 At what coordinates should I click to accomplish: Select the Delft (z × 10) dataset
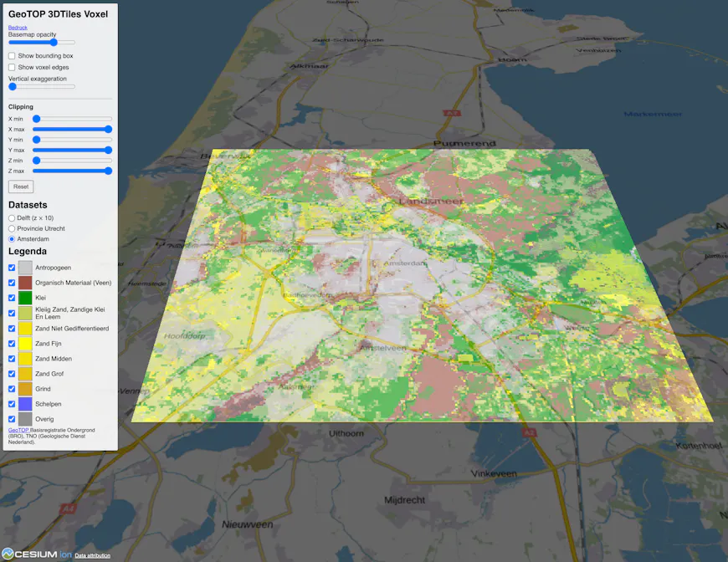coord(10,217)
